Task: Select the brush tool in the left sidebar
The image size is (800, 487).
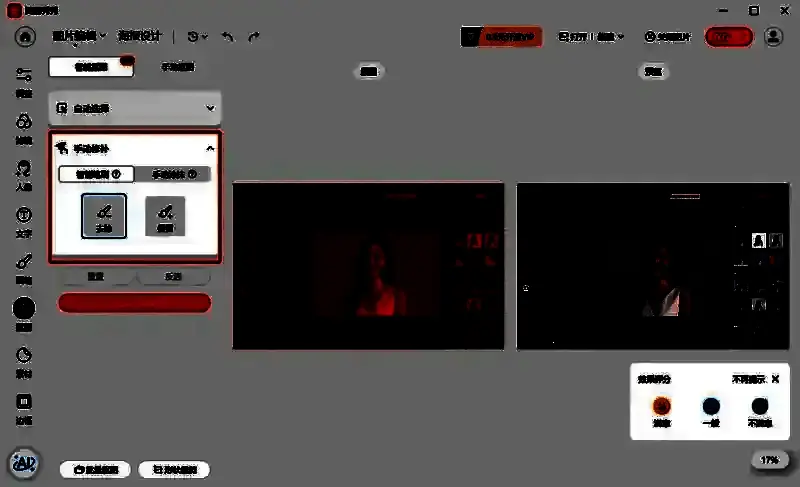Action: 24,264
